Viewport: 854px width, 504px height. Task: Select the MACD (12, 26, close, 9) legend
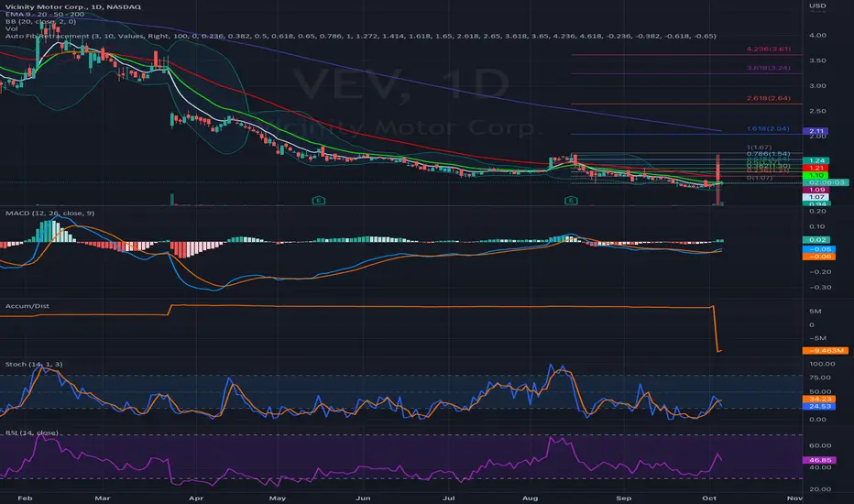click(49, 213)
